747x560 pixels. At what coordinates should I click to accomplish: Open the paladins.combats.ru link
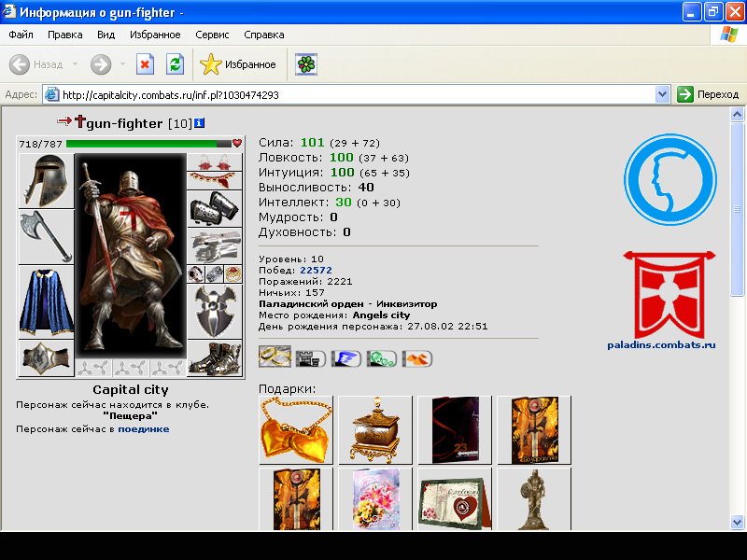[661, 344]
